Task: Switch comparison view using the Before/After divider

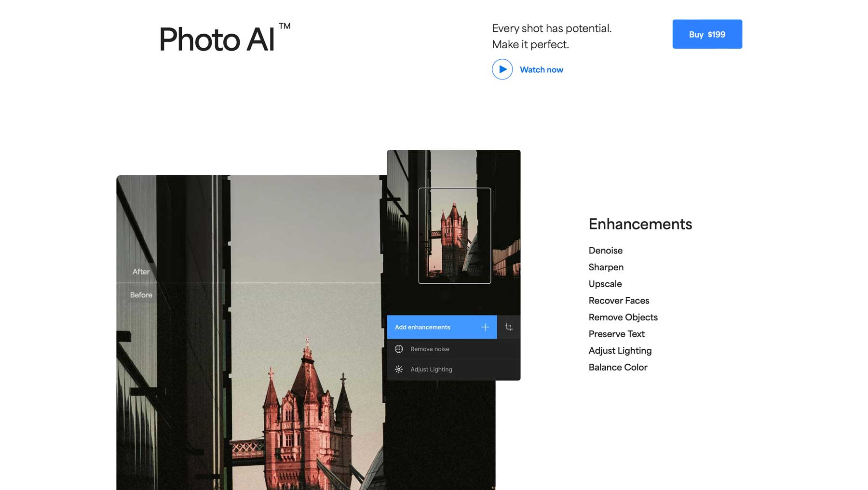Action: (251, 283)
